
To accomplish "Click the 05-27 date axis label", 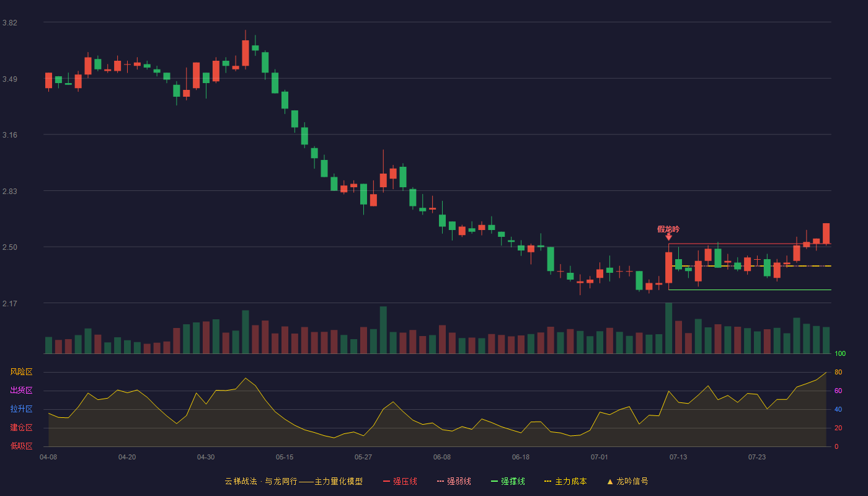I will click(363, 457).
